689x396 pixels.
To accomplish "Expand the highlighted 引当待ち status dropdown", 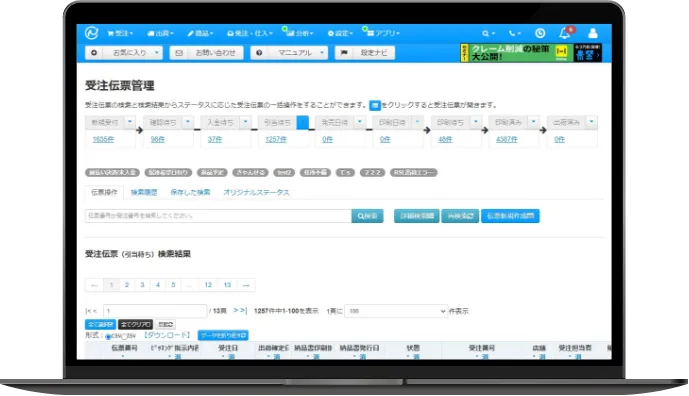I will pos(303,122).
